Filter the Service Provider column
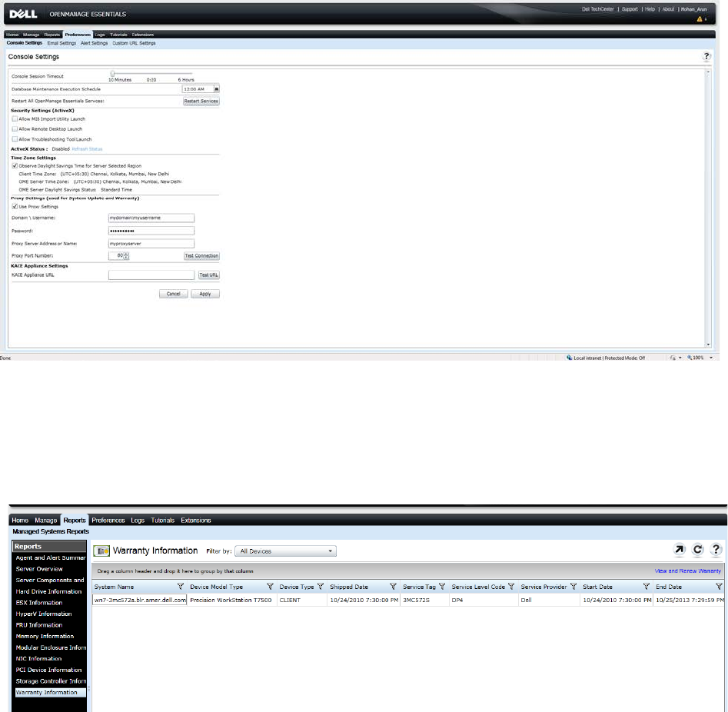Image resolution: width=728 pixels, height=712 pixels. [573, 587]
